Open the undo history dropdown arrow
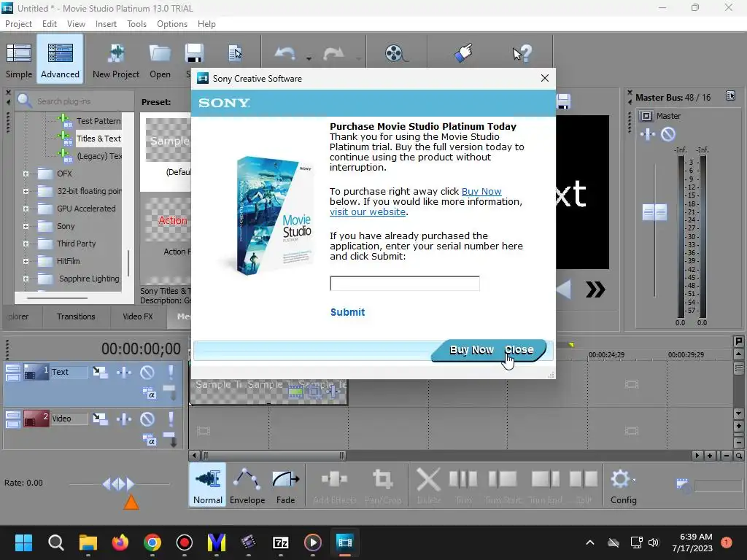This screenshot has height=560, width=747. coord(309,58)
